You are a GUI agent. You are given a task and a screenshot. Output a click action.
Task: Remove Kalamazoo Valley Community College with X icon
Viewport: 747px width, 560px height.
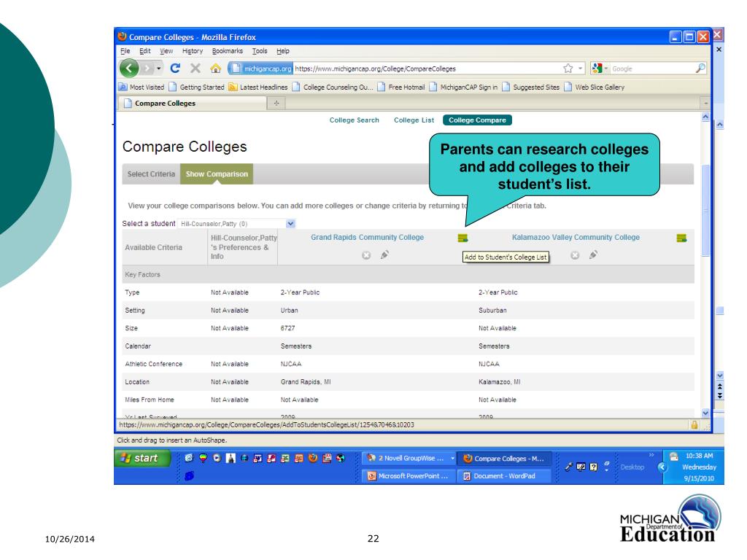(575, 255)
